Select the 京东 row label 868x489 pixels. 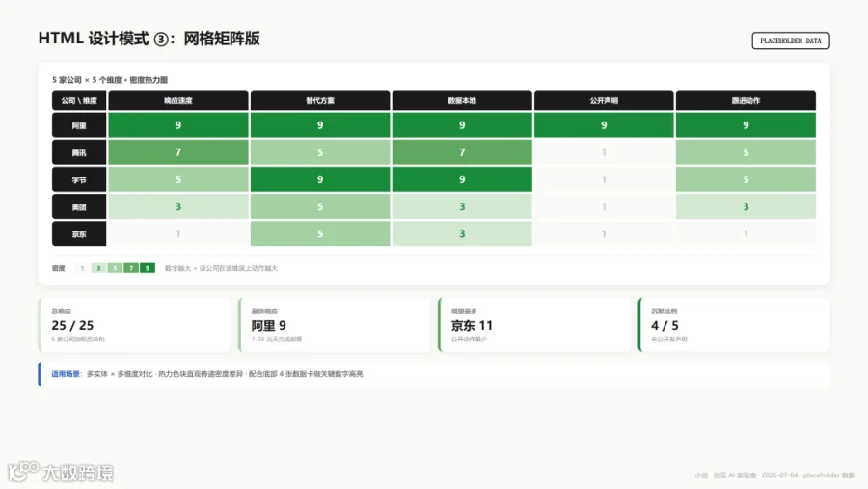click(79, 233)
